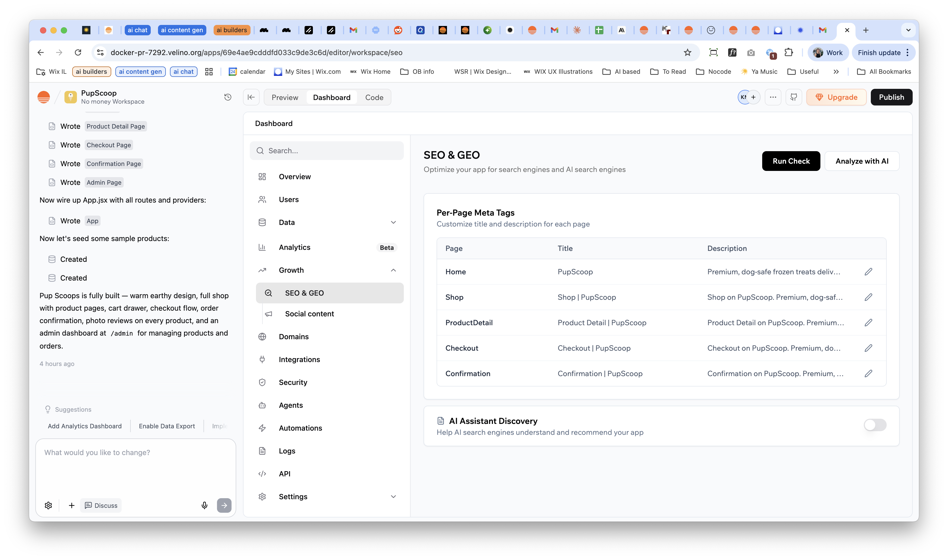Click the dashboard Search field

click(327, 151)
